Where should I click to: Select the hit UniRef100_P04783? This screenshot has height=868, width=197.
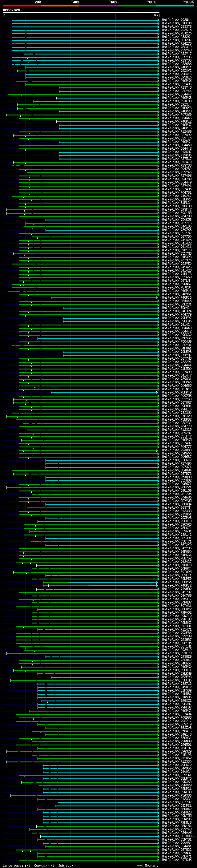[176, 216]
